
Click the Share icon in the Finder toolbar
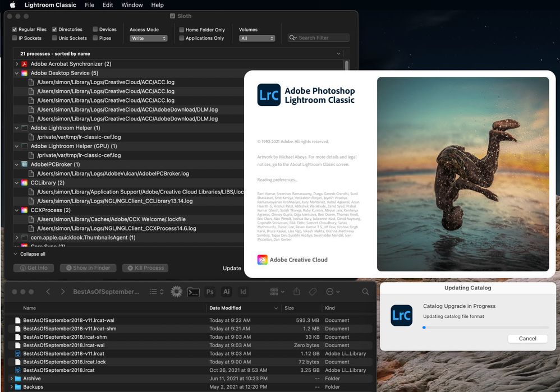pyautogui.click(x=297, y=292)
